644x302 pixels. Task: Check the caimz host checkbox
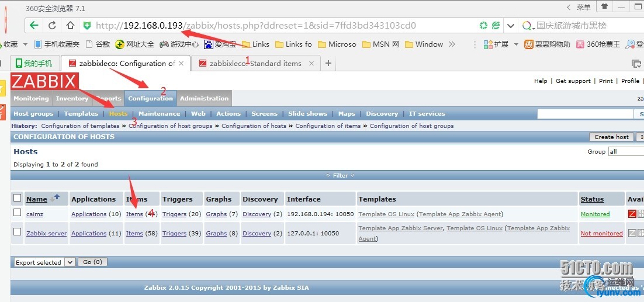click(18, 213)
